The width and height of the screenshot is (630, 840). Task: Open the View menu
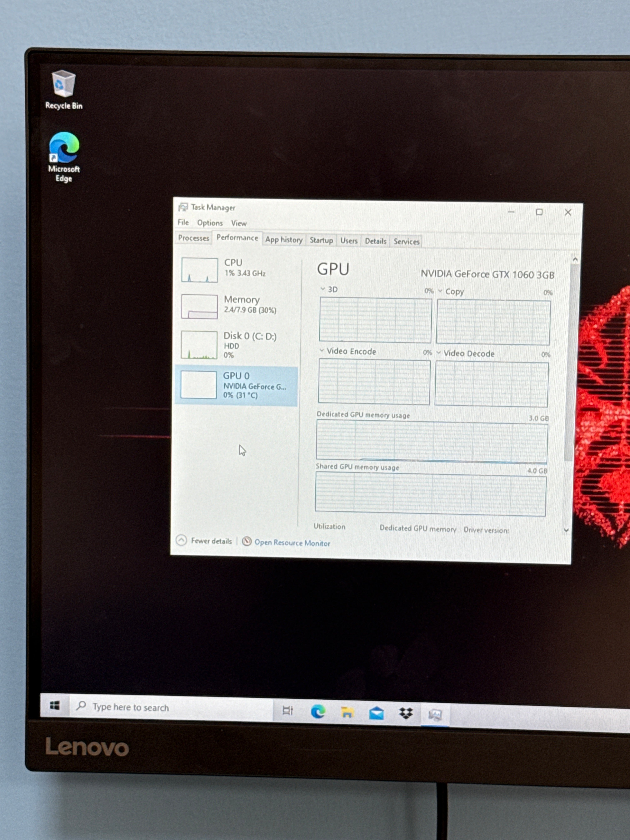coord(239,223)
